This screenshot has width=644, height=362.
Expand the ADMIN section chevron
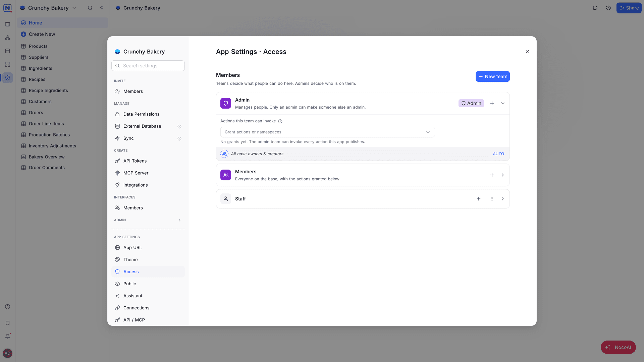[x=180, y=220]
